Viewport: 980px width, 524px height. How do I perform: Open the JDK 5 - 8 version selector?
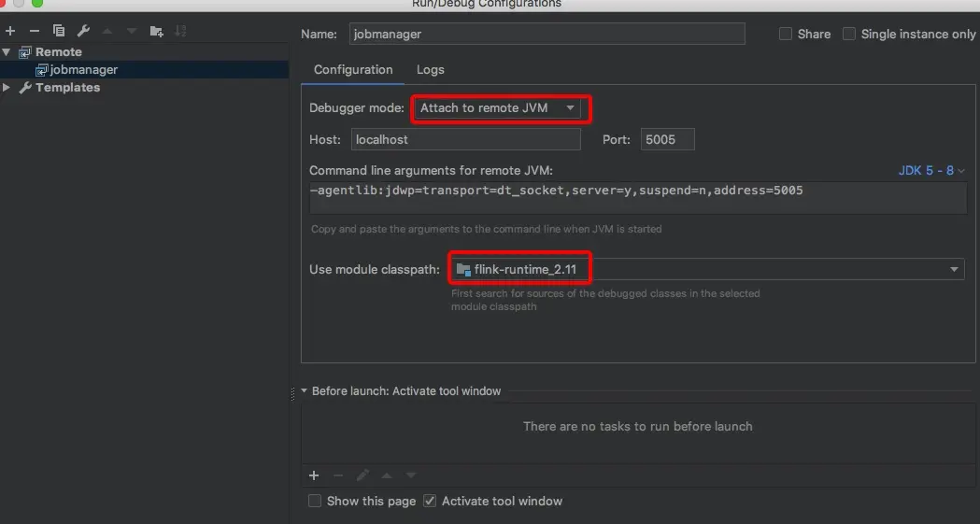[931, 171]
